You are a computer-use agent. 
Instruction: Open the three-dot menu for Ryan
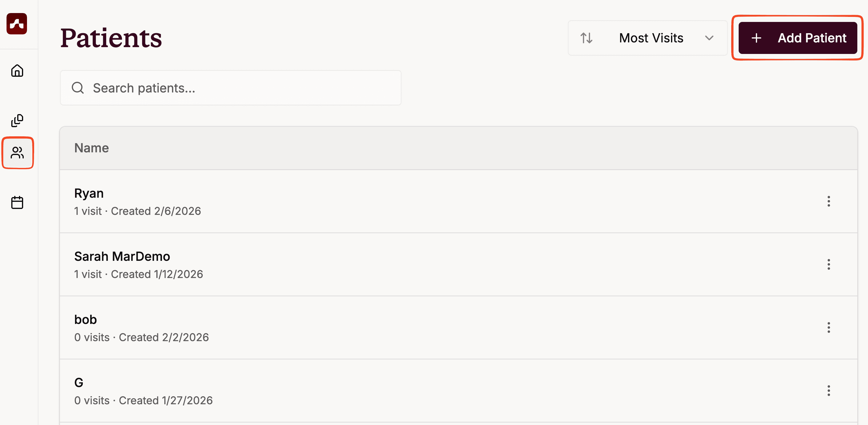[x=829, y=202]
